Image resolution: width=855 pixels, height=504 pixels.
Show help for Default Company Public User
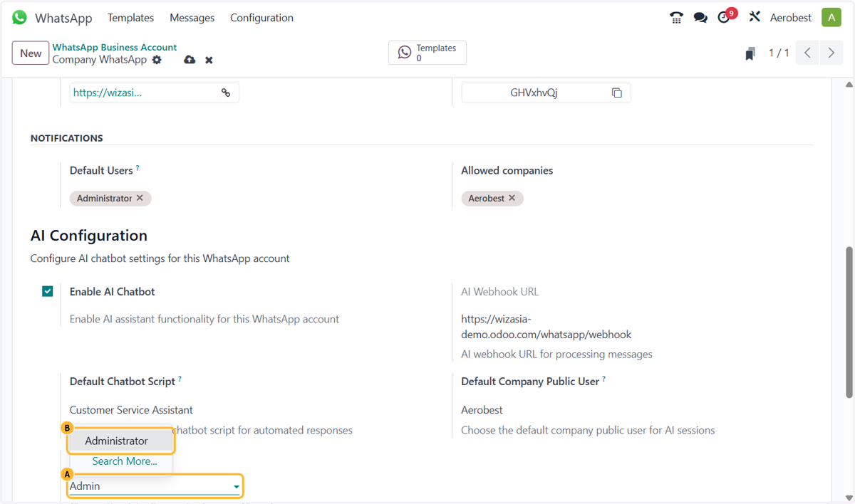[603, 379]
